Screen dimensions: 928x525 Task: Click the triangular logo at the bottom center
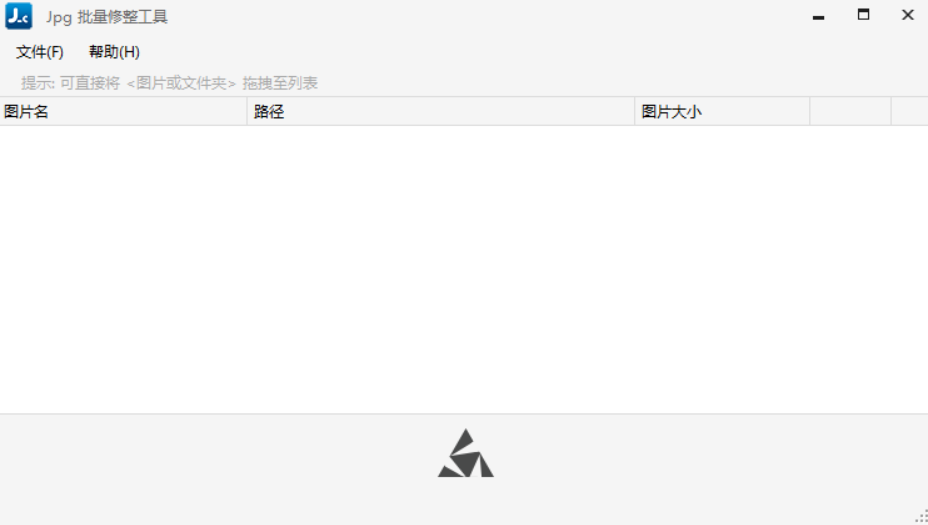466,453
